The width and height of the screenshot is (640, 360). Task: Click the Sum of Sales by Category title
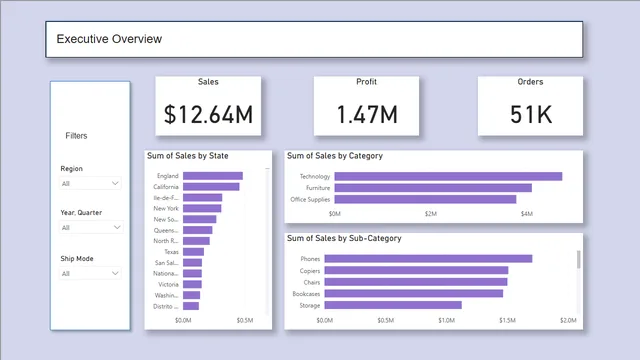[335, 156]
